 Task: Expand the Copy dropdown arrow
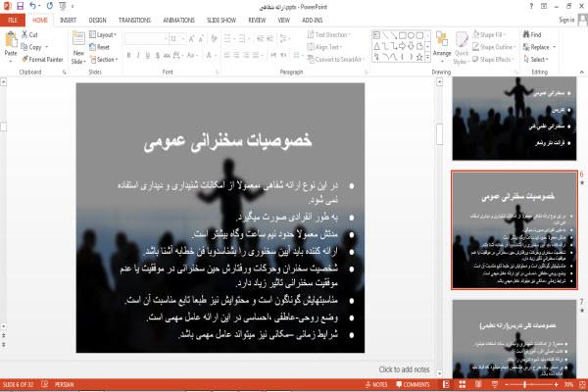[47, 47]
